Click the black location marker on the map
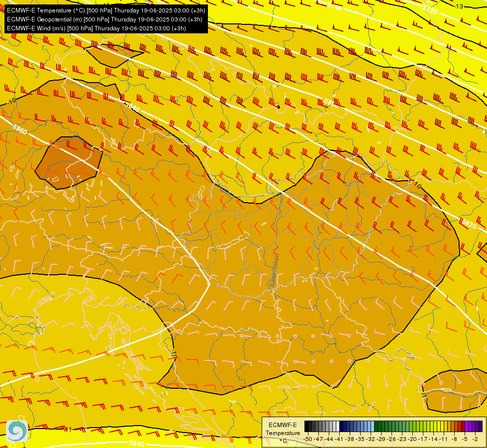Viewport: 487px width, 448px height. (279, 107)
